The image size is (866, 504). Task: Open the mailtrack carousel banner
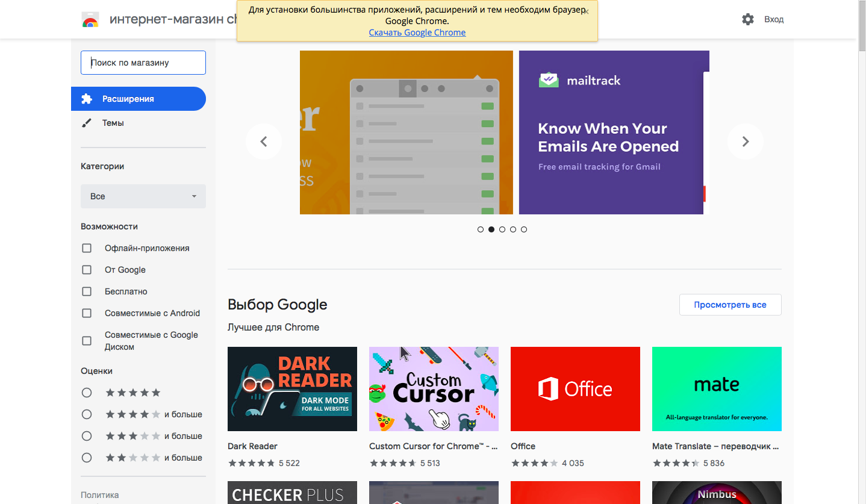[x=614, y=132]
